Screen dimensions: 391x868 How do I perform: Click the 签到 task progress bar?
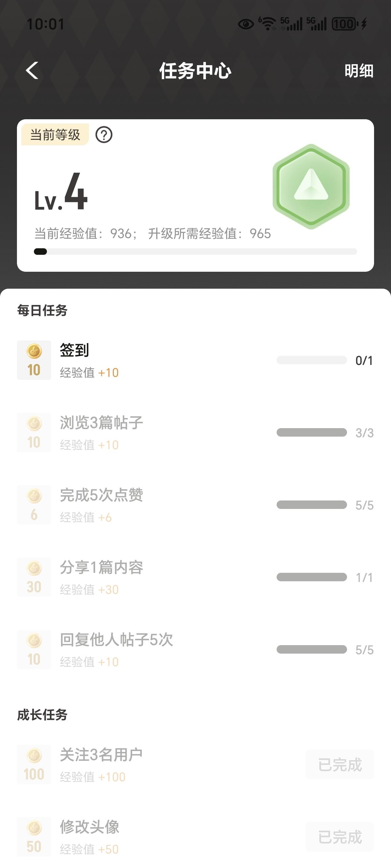point(311,360)
